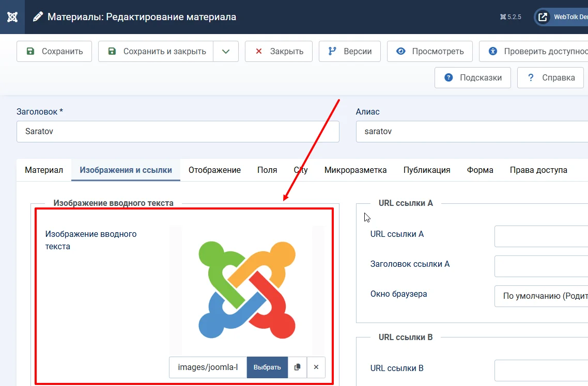
Task: Click the Joomla logo intro image preview
Action: pyautogui.click(x=247, y=290)
